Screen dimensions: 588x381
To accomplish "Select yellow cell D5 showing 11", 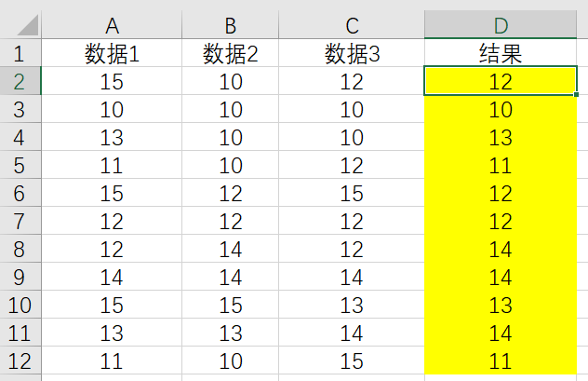I will [x=501, y=165].
